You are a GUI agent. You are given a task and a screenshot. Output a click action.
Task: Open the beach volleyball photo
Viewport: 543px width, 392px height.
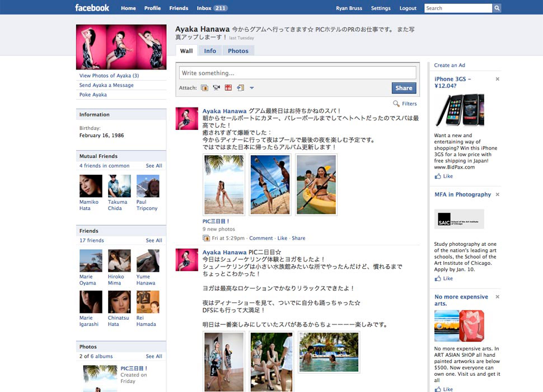click(270, 185)
